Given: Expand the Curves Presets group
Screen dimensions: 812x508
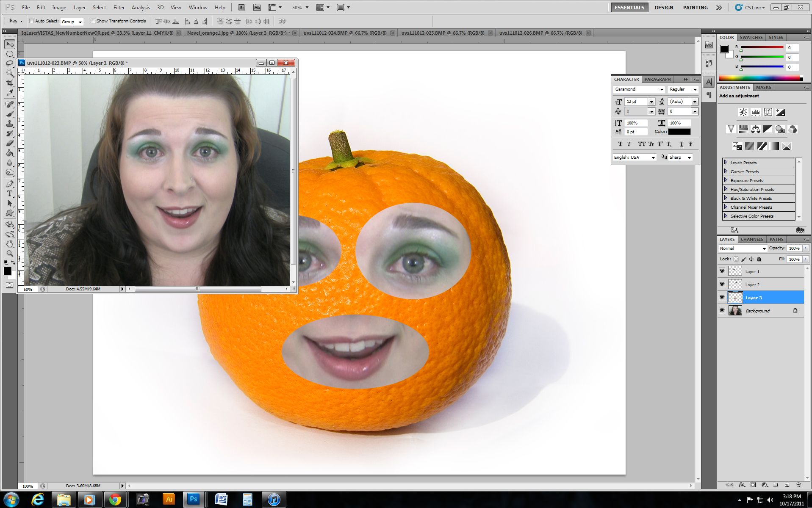Looking at the screenshot, I should tap(725, 171).
